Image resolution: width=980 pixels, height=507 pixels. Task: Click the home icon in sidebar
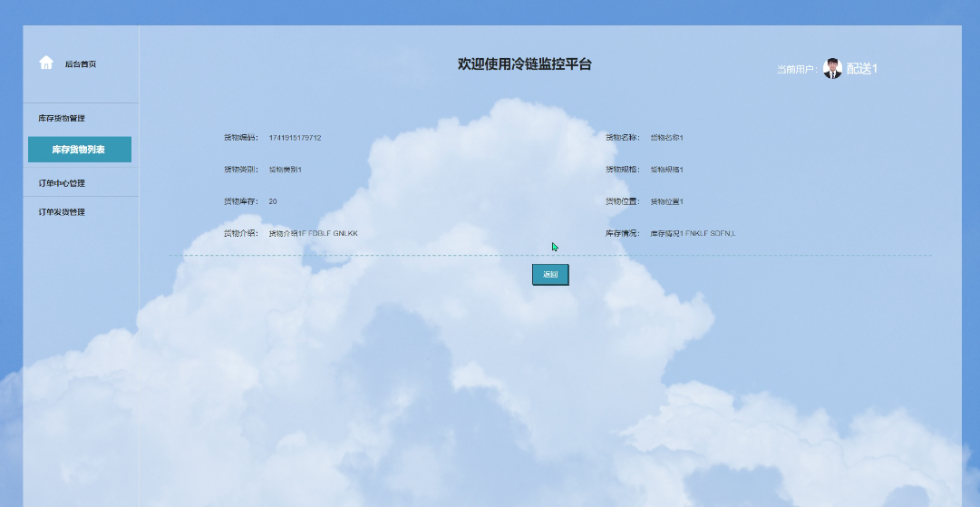46,63
